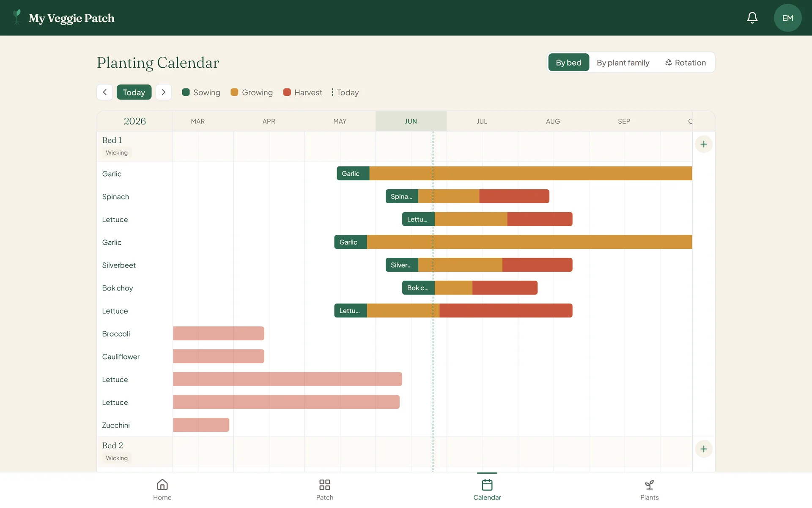Select the JUN month header
The height and width of the screenshot is (508, 812).
pyautogui.click(x=411, y=121)
